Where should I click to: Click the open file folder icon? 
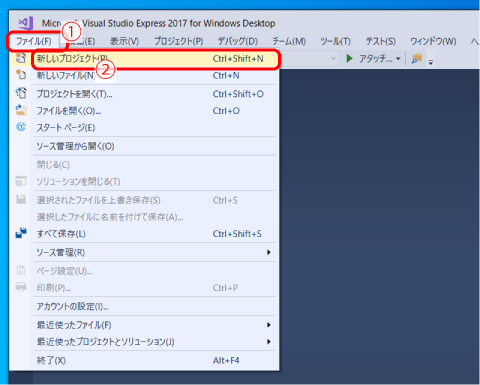coord(21,110)
